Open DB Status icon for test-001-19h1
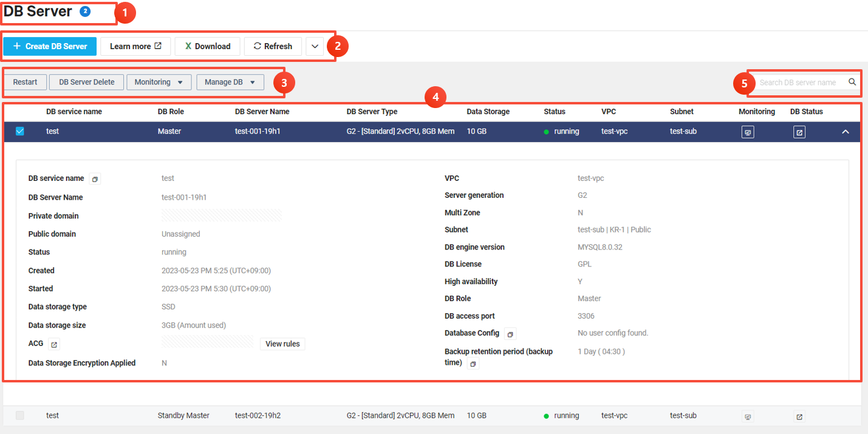 799,132
